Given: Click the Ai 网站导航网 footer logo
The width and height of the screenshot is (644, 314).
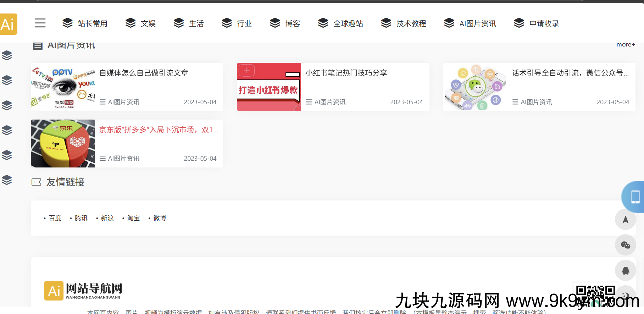Looking at the screenshot, I should (83, 291).
